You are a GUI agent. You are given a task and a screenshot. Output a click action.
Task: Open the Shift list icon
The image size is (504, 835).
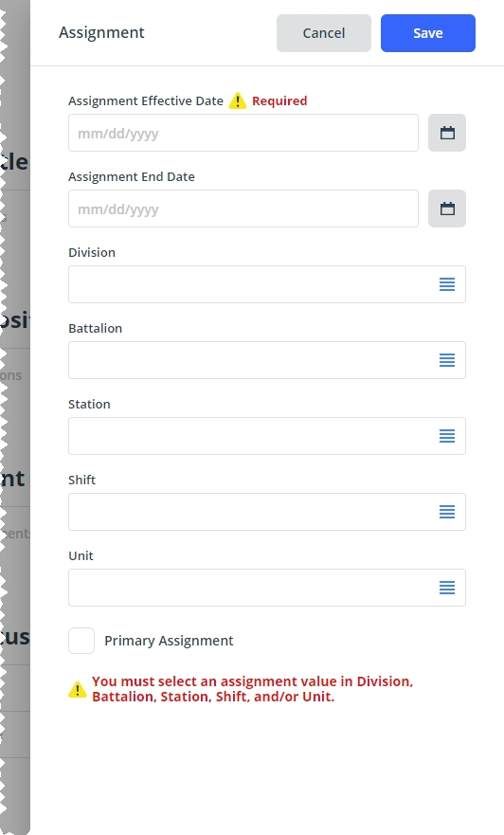coord(447,512)
